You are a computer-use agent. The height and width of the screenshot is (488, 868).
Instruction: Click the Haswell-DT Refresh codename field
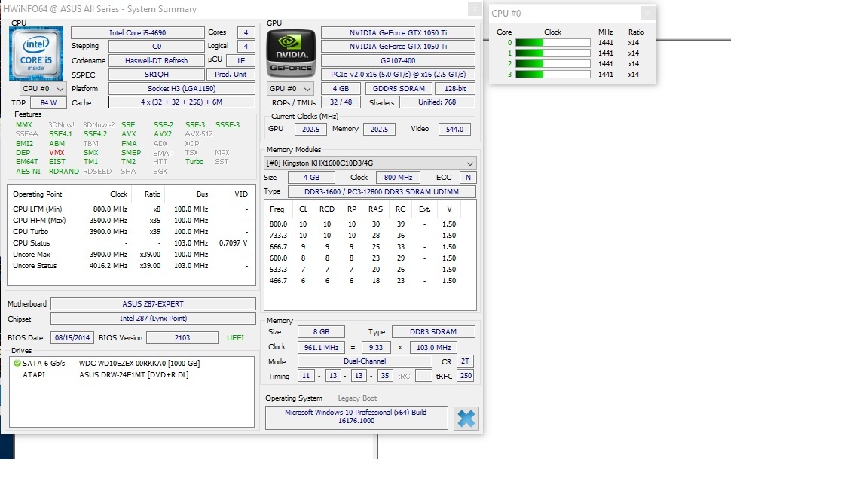point(157,60)
